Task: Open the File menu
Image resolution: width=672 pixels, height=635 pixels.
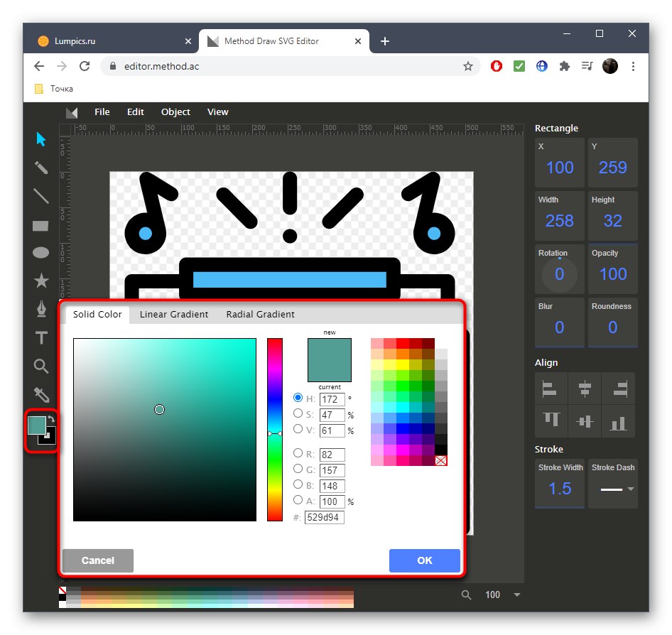Action: point(102,112)
